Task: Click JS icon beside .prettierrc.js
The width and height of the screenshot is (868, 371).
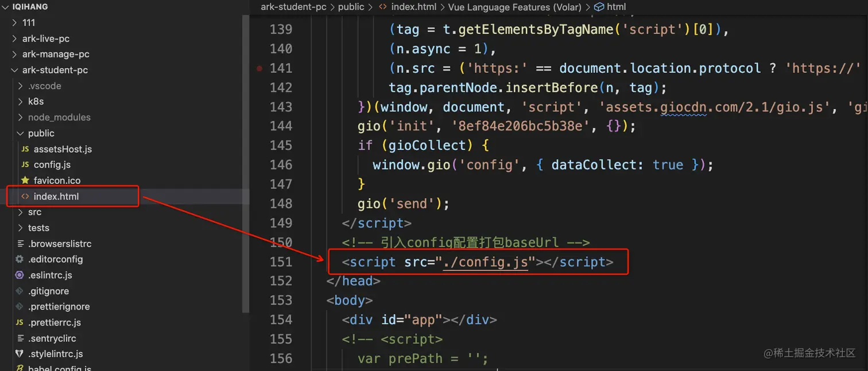Action: pyautogui.click(x=20, y=322)
